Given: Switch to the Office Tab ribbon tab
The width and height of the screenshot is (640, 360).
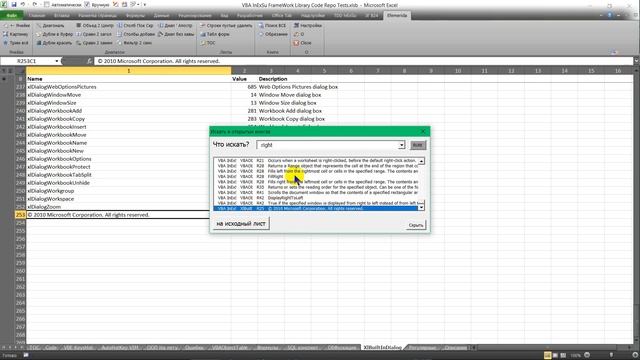Looking at the screenshot, I should [x=282, y=16].
